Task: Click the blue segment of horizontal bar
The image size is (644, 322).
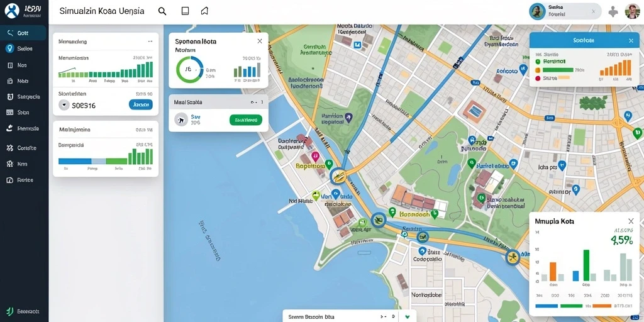Action: [x=75, y=161]
